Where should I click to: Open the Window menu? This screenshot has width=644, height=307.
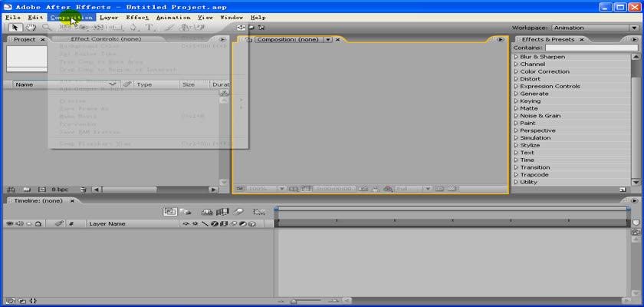[x=232, y=18]
